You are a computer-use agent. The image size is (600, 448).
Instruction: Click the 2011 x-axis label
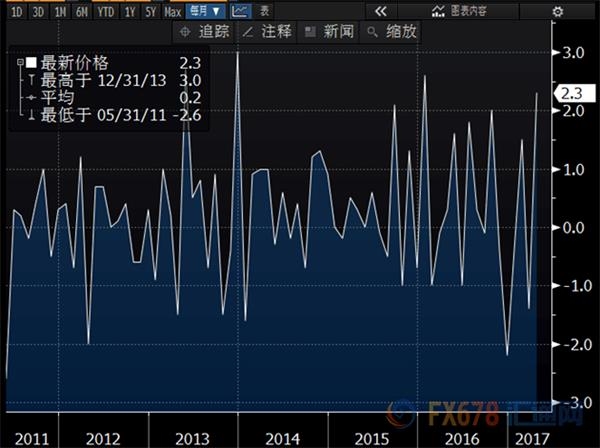coord(32,439)
